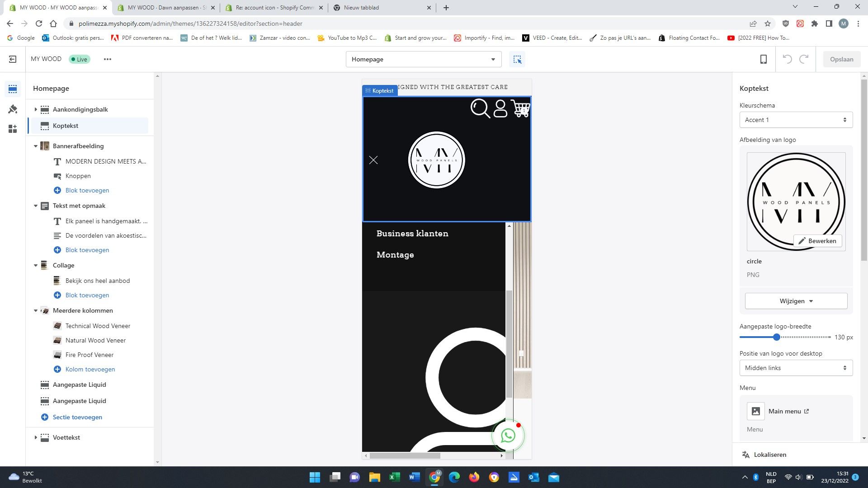The height and width of the screenshot is (488, 868).
Task: Open Positie van logo dropdown
Action: 796,368
